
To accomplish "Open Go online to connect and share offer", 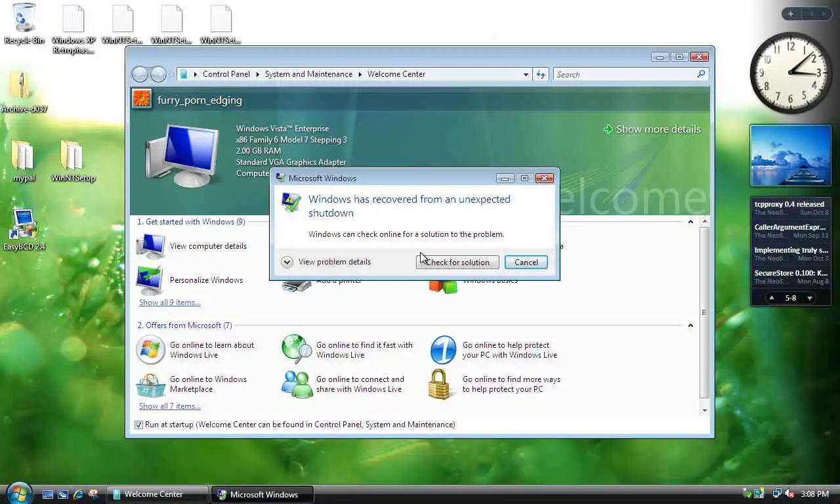I will coord(343,384).
